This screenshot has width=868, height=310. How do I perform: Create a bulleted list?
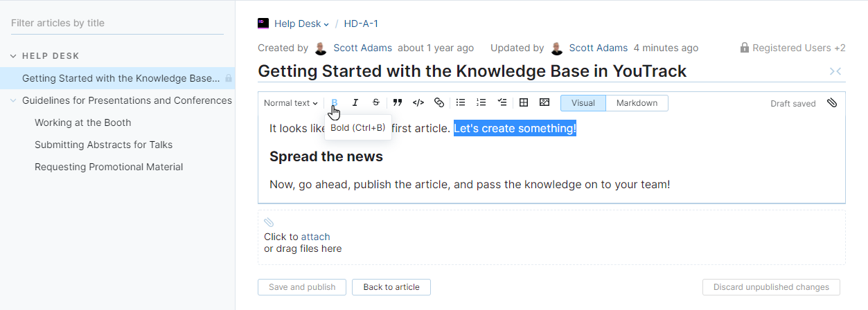(461, 103)
